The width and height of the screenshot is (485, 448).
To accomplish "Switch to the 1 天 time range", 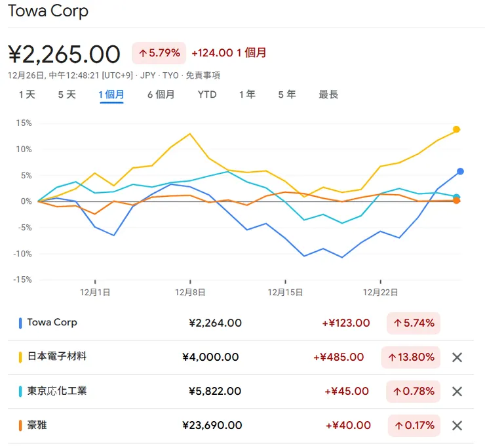I will coord(27,94).
